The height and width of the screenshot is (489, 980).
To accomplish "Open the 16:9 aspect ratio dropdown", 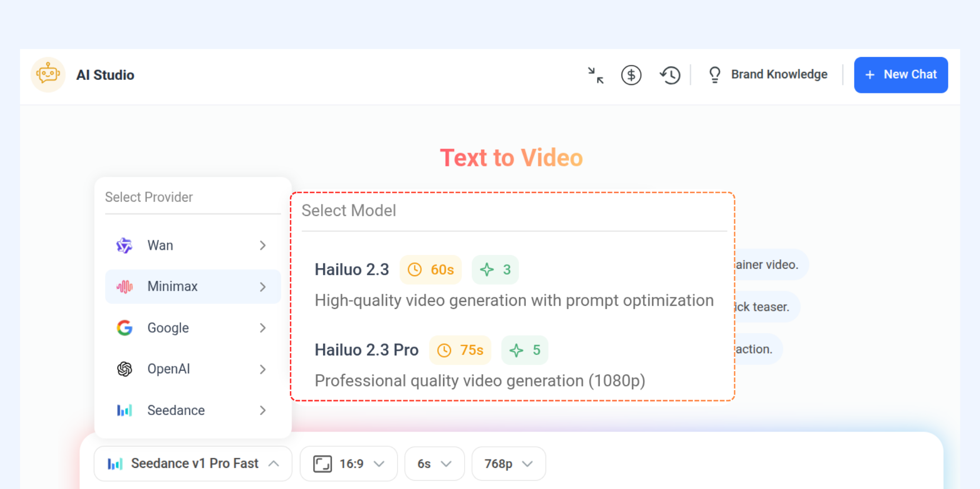I will pos(348,464).
